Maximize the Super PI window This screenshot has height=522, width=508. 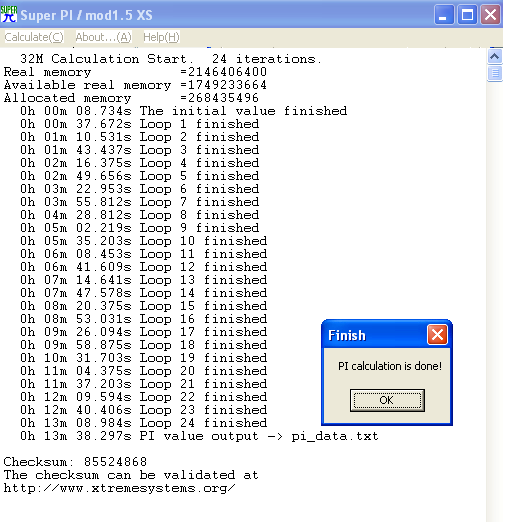click(x=467, y=15)
